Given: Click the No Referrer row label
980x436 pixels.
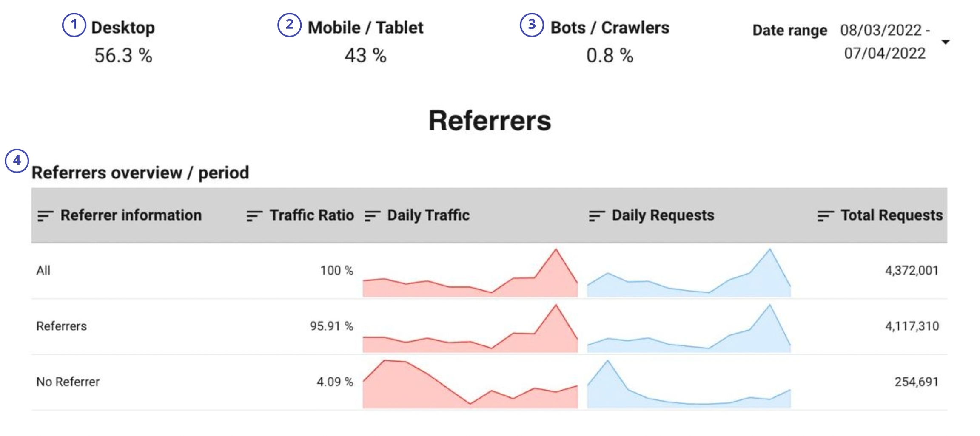Looking at the screenshot, I should click(68, 382).
